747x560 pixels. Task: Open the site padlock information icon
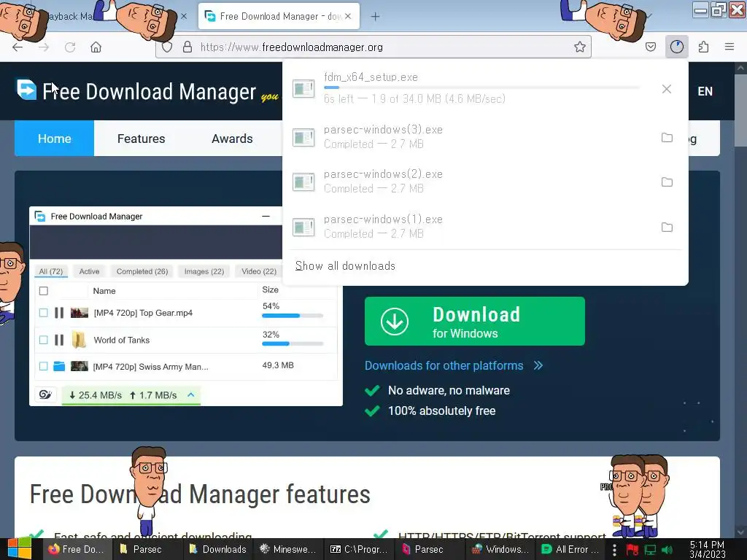[187, 47]
